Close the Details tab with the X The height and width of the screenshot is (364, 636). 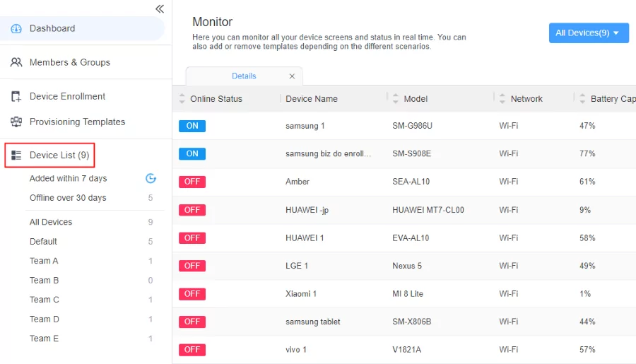click(x=292, y=76)
